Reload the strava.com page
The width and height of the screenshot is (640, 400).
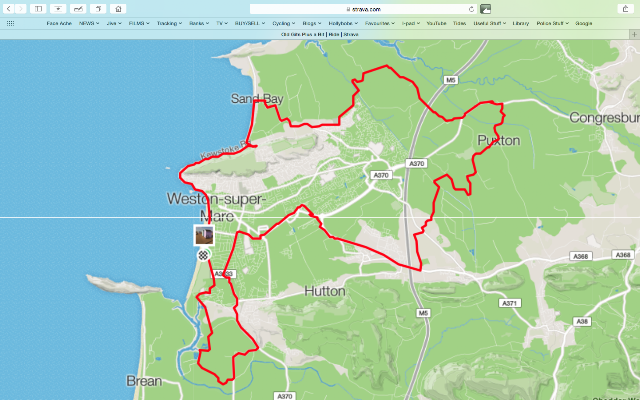coord(471,9)
